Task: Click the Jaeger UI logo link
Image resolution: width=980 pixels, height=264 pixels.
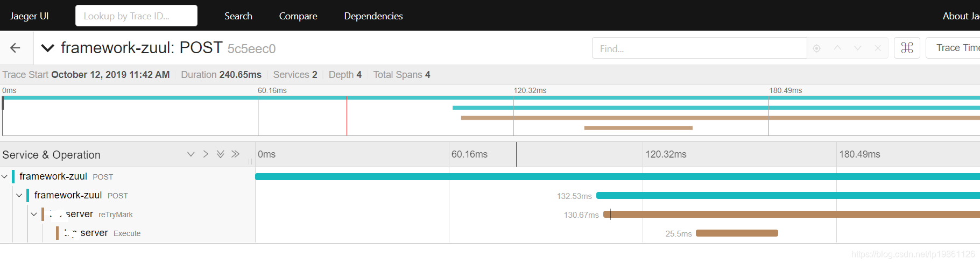Action: coord(29,16)
